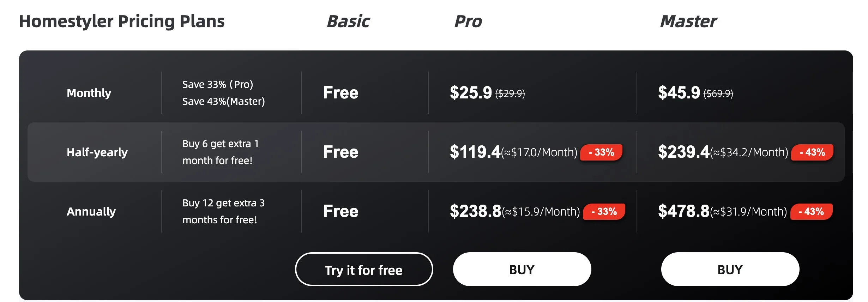The height and width of the screenshot is (302, 868).
Task: Click the Pro half-yearly $119.4 price
Action: pos(475,152)
